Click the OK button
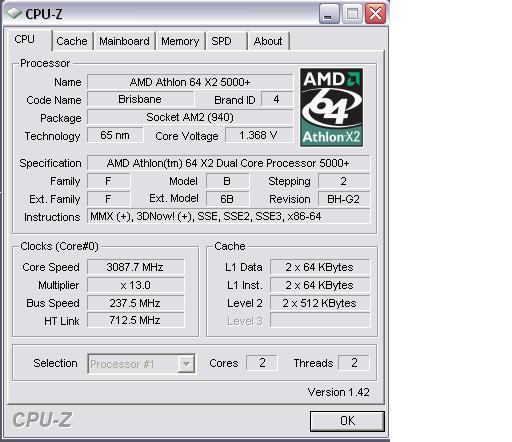The image size is (512, 442). tap(347, 421)
